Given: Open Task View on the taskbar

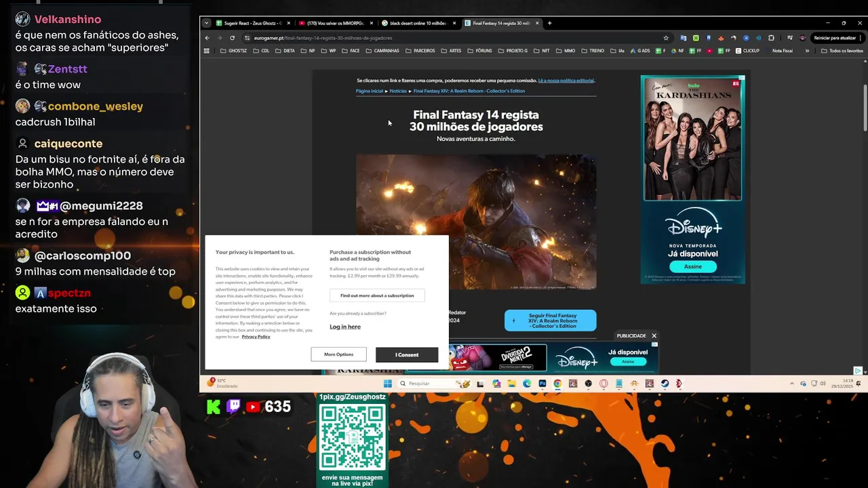Looking at the screenshot, I should tap(480, 384).
